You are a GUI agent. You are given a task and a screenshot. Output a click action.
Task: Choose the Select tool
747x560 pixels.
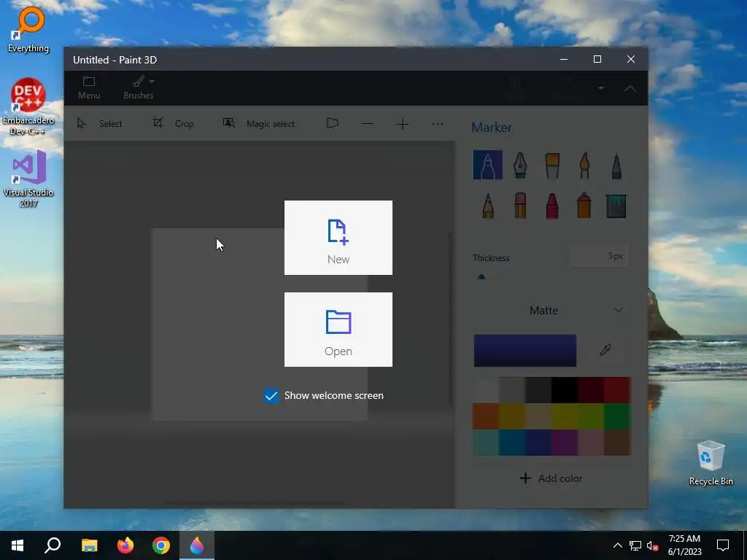pyautogui.click(x=99, y=124)
